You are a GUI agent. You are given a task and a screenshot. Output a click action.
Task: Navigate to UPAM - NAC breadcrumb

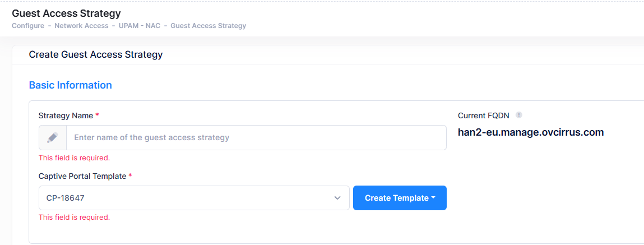[140, 26]
